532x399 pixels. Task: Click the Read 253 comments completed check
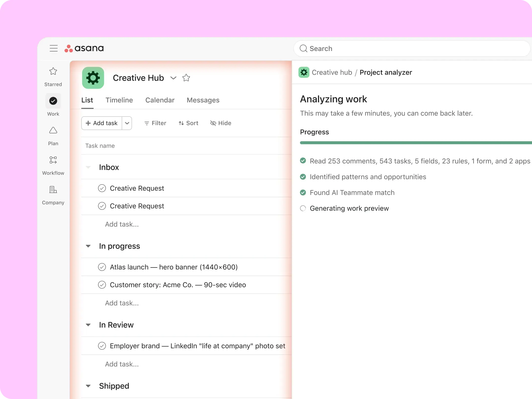click(x=303, y=161)
